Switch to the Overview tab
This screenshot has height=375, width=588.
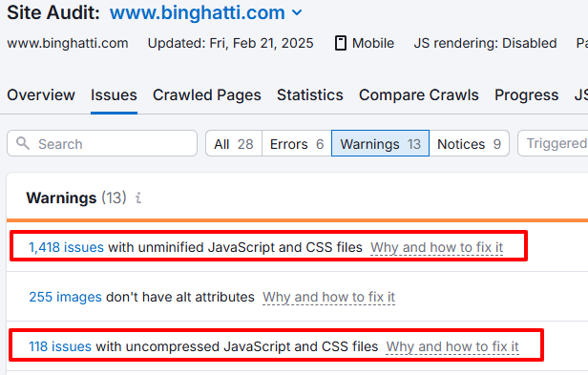pos(41,95)
